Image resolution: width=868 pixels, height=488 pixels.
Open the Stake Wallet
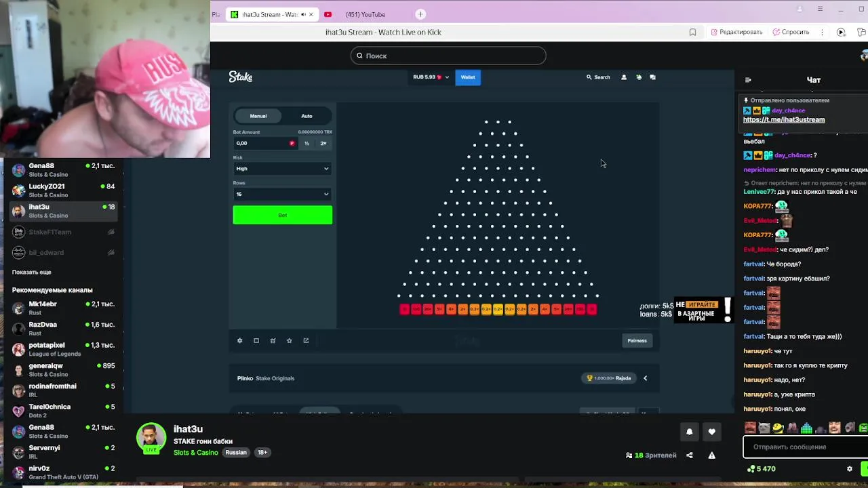pos(468,77)
